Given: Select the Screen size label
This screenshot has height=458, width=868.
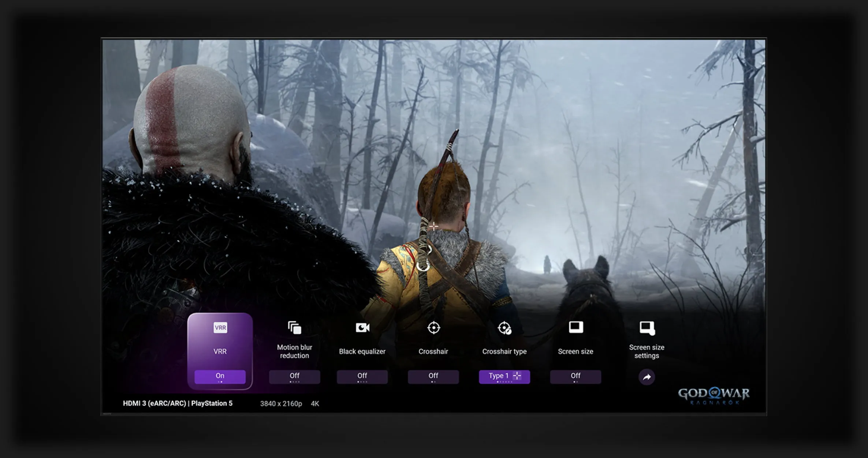Looking at the screenshot, I should pos(575,351).
